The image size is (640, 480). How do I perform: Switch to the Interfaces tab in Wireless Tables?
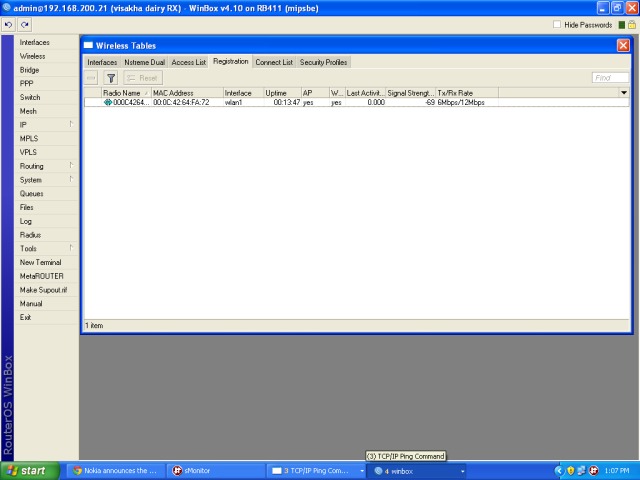tap(102, 62)
